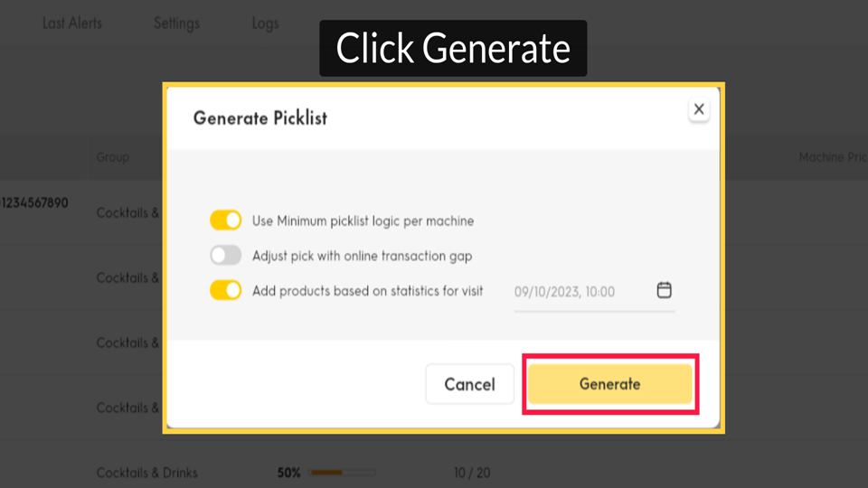
Task: Open calendar picker for visit date
Action: 664,290
